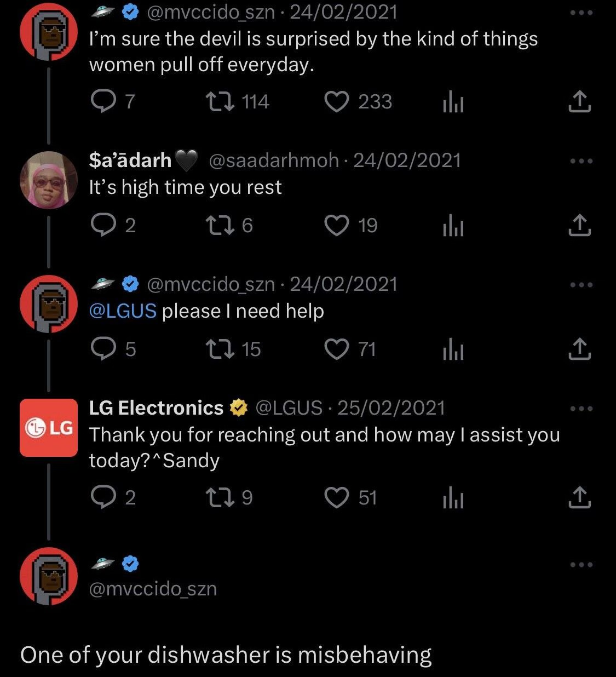The width and height of the screenshot is (616, 677).
Task: Open more options on Sa'ādarh's tweet
Action: point(581,161)
